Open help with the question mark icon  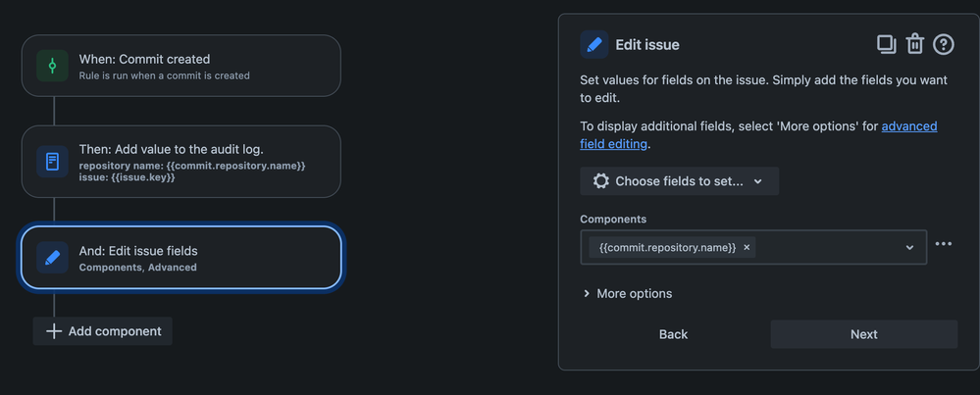(x=943, y=44)
